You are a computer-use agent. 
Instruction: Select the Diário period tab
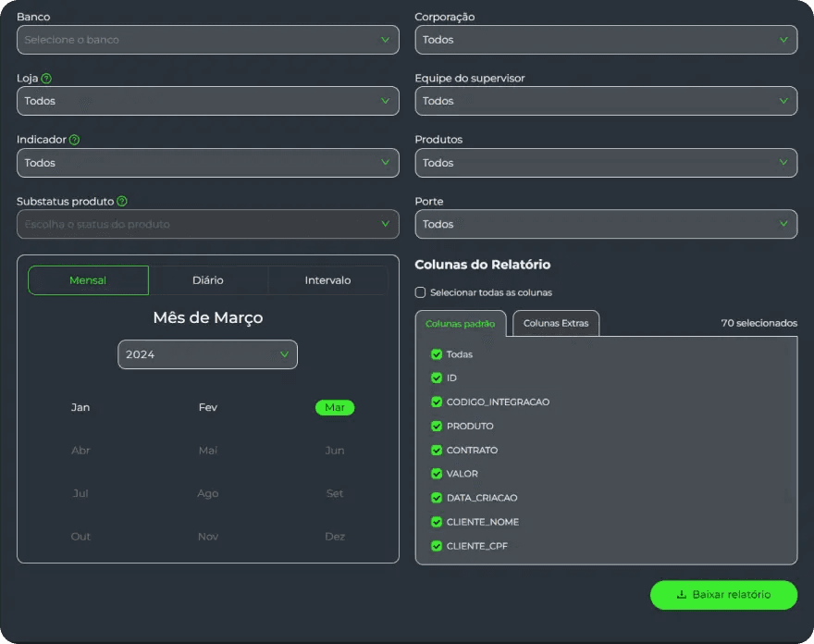pyautogui.click(x=208, y=280)
